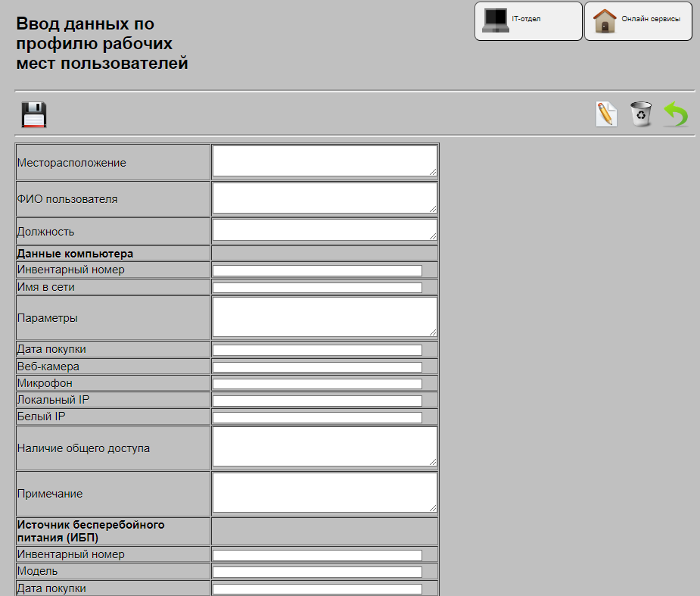Click the floppy disk save icon
Screen dimensions: 700x596
pos(34,114)
